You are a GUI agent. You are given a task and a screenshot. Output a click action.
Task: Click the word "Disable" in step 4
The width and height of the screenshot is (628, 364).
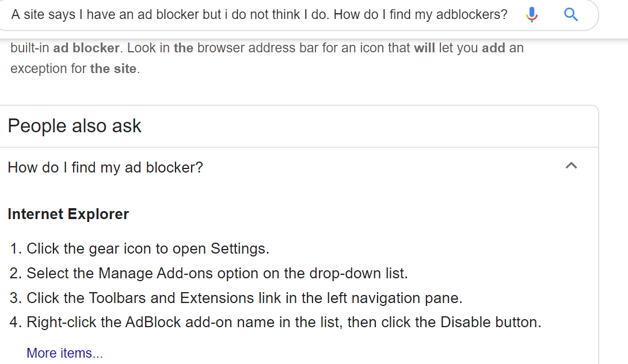click(x=464, y=322)
